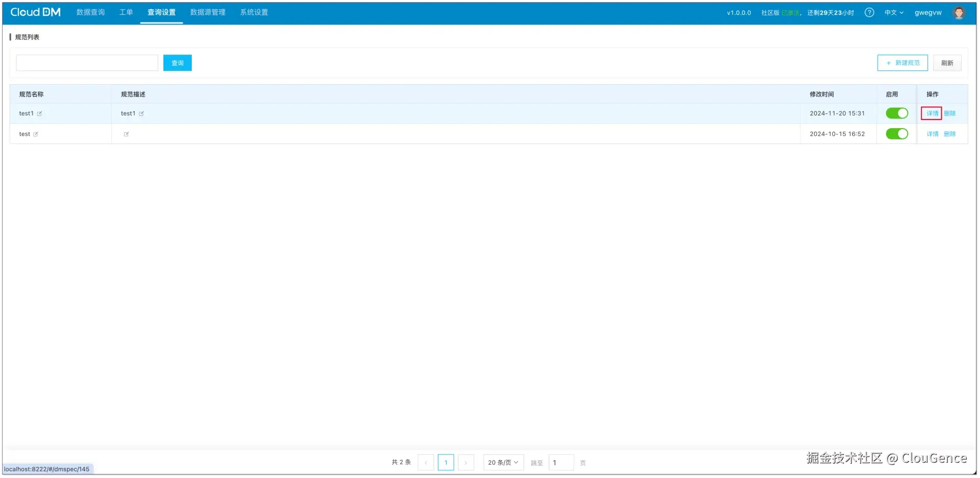The image size is (980, 478).
Task: Click the user avatar picture
Action: pos(959,13)
